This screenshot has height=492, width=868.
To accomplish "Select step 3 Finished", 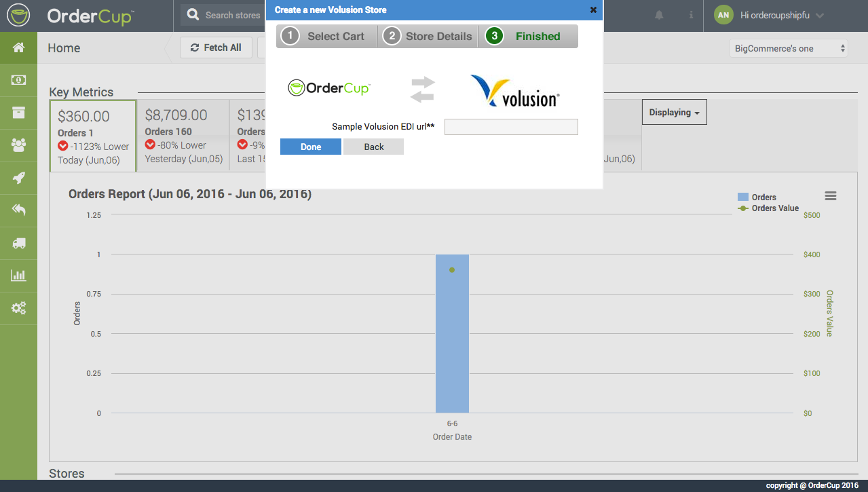I will (528, 37).
